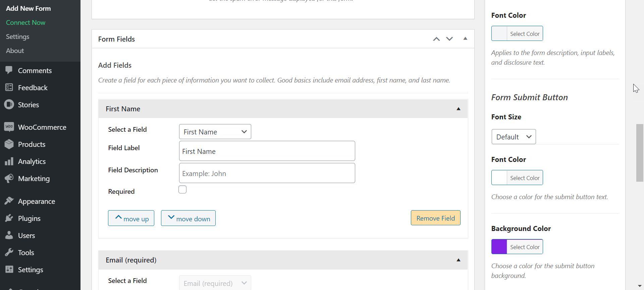This screenshot has height=290, width=644.
Task: Open Connect Now in the sidebar menu
Action: pyautogui.click(x=25, y=22)
